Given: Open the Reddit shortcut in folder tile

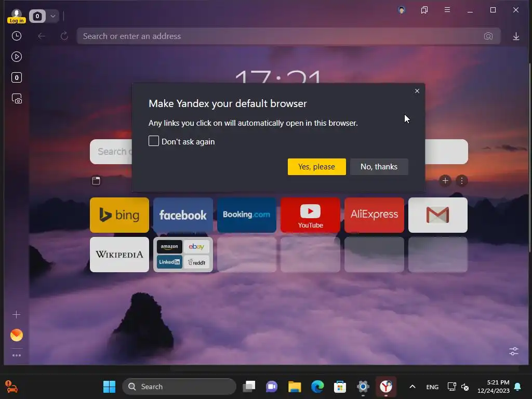Looking at the screenshot, I should (x=196, y=262).
